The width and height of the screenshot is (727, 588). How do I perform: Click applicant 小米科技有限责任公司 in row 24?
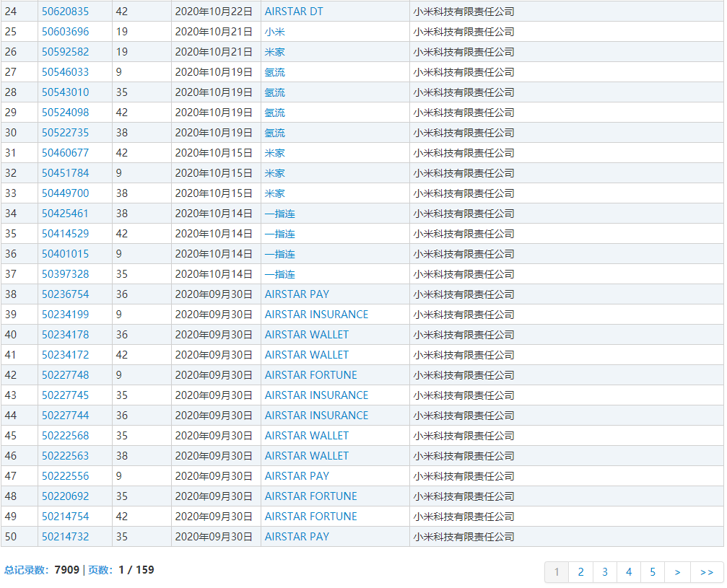(464, 12)
